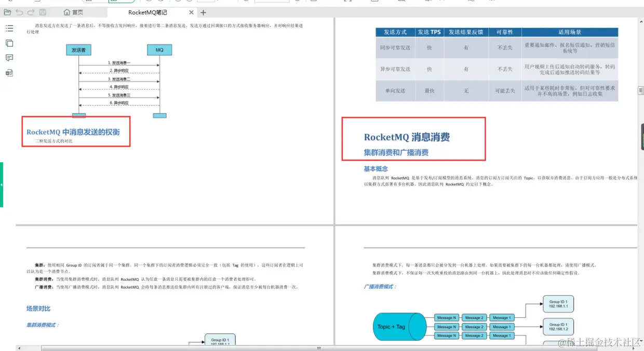Click table cell 最快
The width and height of the screenshot is (644, 351).
click(429, 90)
